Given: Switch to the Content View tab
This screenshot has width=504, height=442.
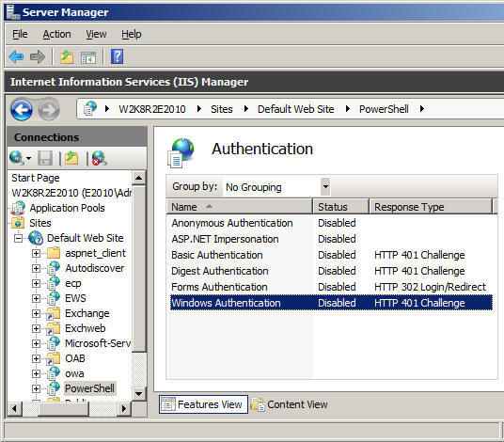Looking at the screenshot, I should tap(289, 404).
